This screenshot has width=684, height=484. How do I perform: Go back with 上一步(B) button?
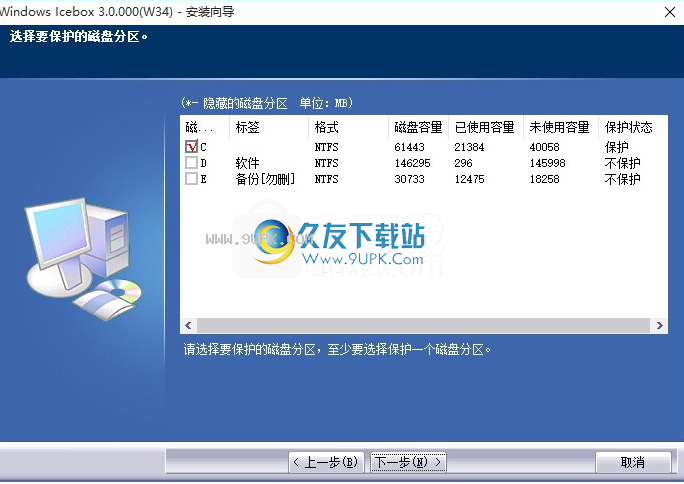point(326,462)
